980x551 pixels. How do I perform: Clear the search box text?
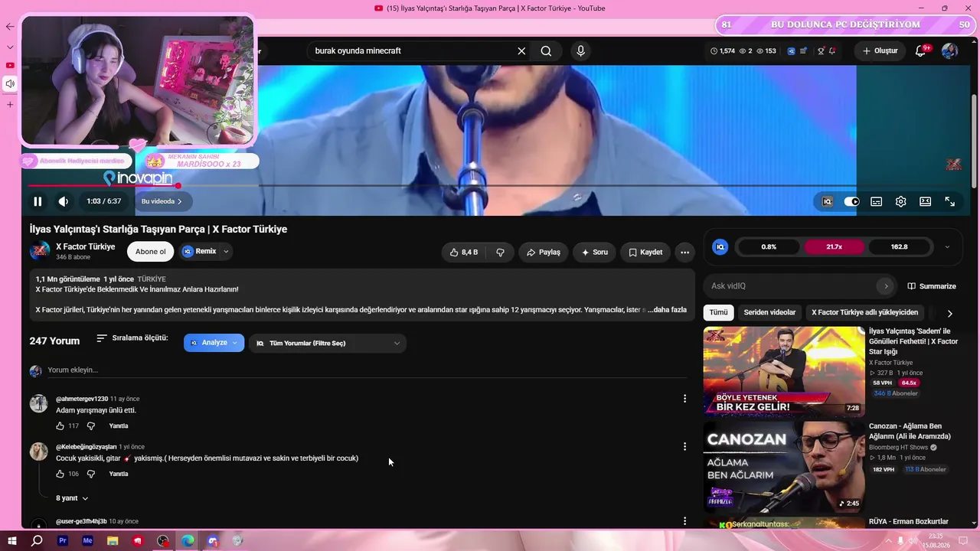(521, 51)
